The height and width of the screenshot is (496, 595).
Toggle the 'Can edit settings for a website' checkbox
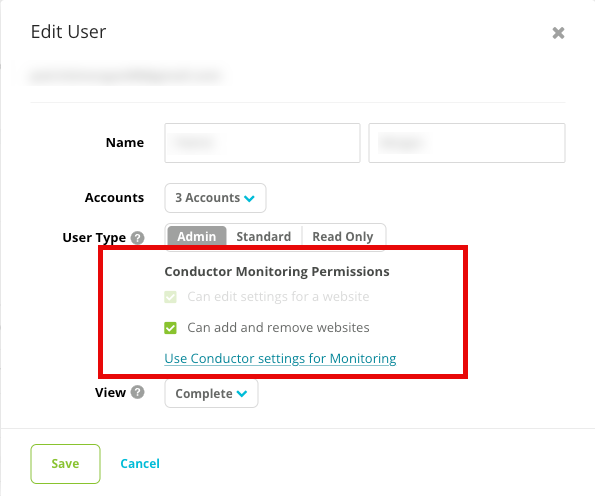tap(170, 296)
